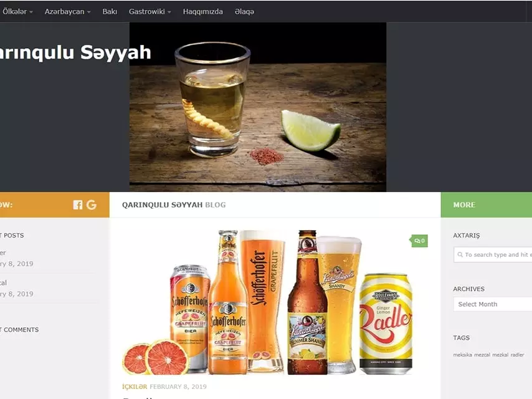The height and width of the screenshot is (399, 532).
Task: Open the Select Month archives dropdown
Action: pyautogui.click(x=493, y=304)
